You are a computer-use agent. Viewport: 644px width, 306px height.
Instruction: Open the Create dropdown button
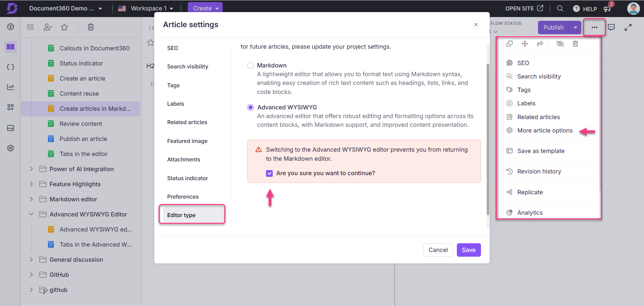[205, 8]
